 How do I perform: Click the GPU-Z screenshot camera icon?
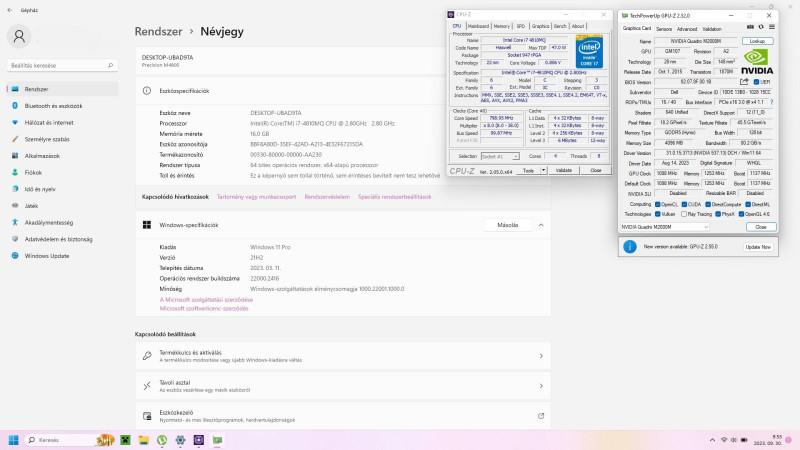[x=750, y=27]
